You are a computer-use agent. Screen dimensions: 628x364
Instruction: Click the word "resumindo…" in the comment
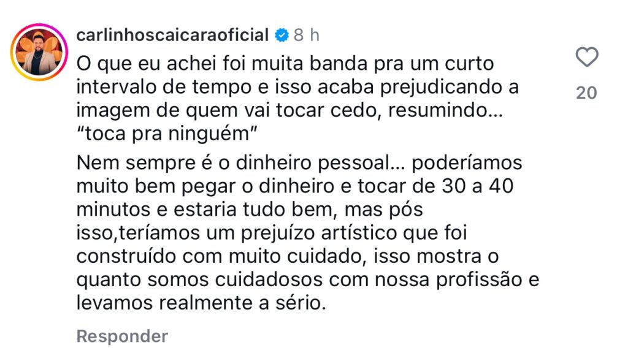(445, 110)
